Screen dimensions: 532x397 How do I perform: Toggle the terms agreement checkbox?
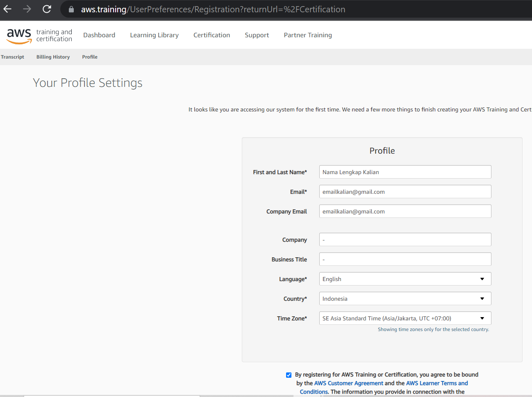coord(289,375)
